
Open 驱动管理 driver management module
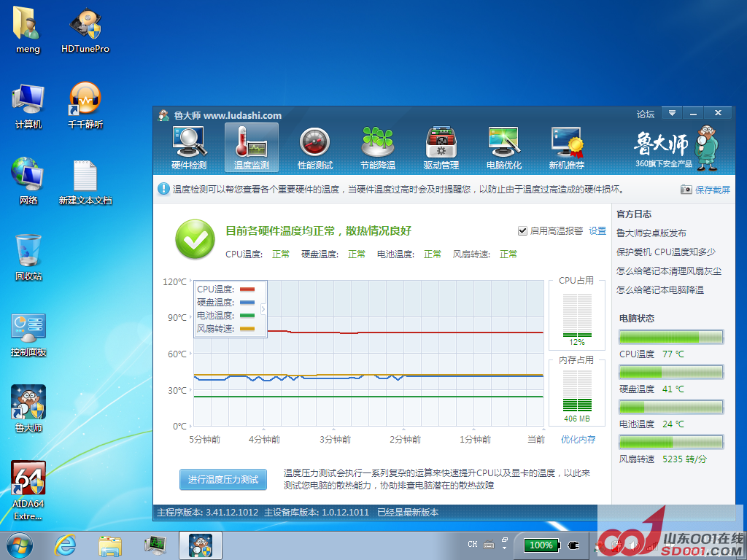click(441, 148)
